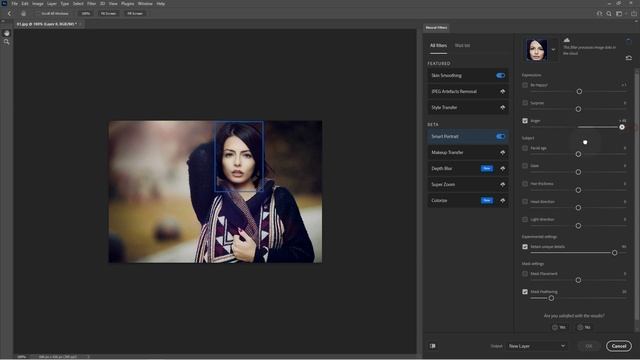640x360 pixels.
Task: Open the File menu
Action: click(x=15, y=4)
